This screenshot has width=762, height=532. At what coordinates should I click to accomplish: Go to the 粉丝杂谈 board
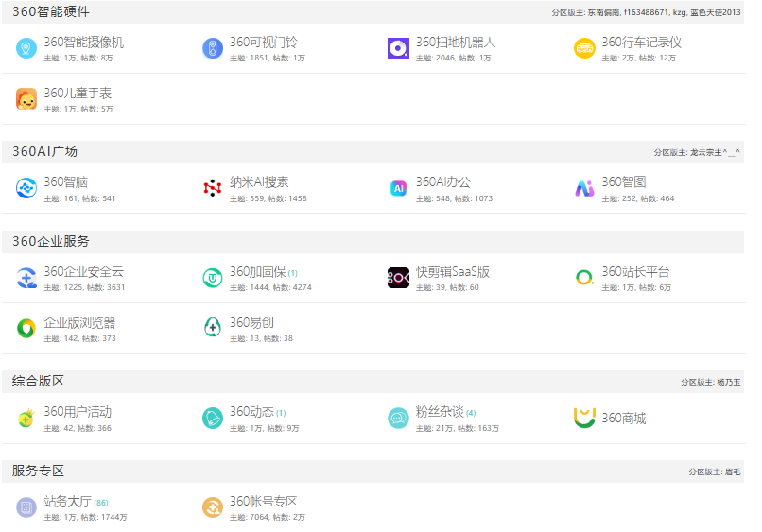pos(440,413)
